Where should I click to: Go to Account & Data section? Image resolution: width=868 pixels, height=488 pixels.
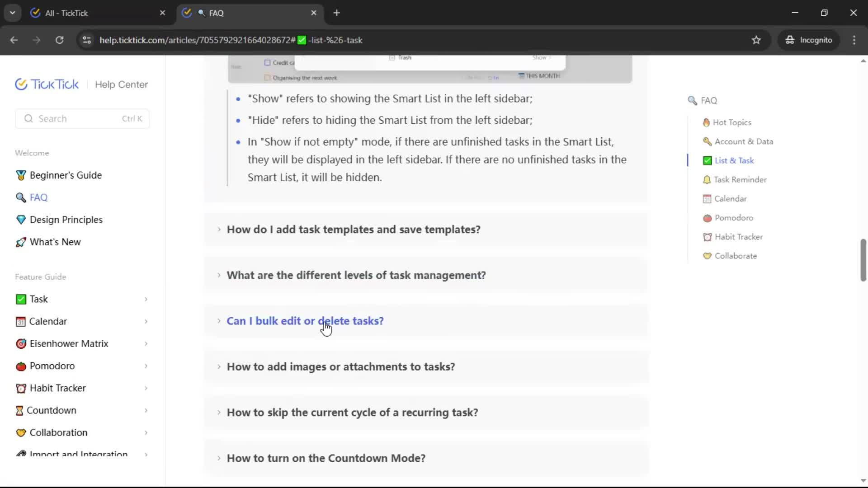click(743, 141)
